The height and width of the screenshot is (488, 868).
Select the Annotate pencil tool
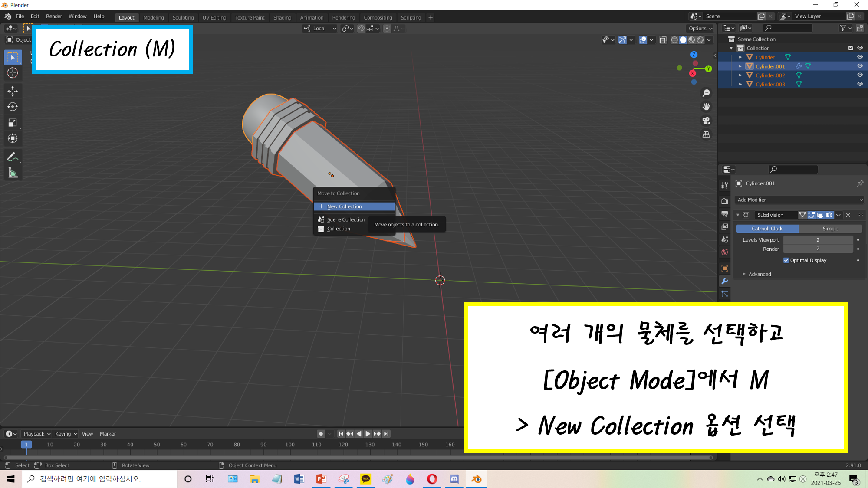click(x=13, y=157)
